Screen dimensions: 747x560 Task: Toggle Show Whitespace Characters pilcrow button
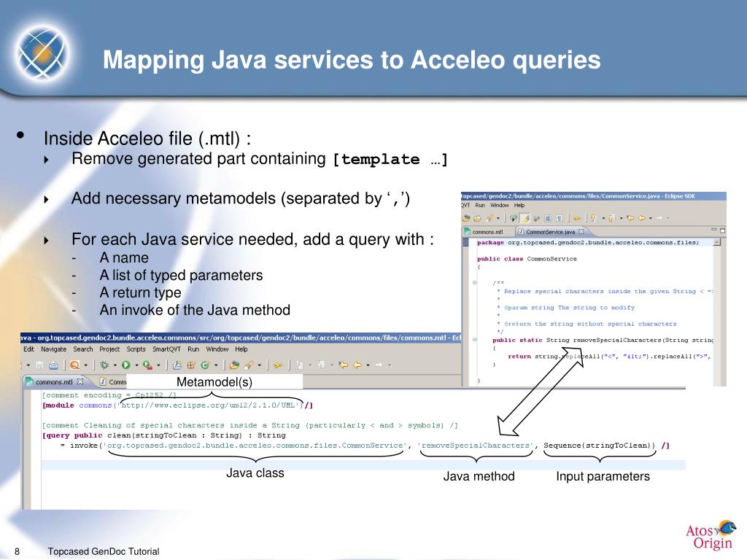click(560, 218)
